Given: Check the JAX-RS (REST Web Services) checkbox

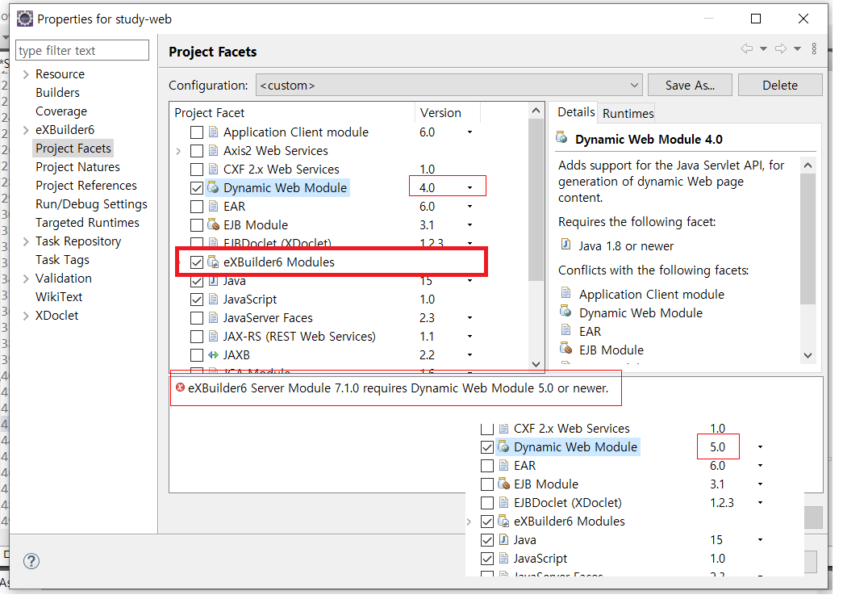Looking at the screenshot, I should (197, 337).
